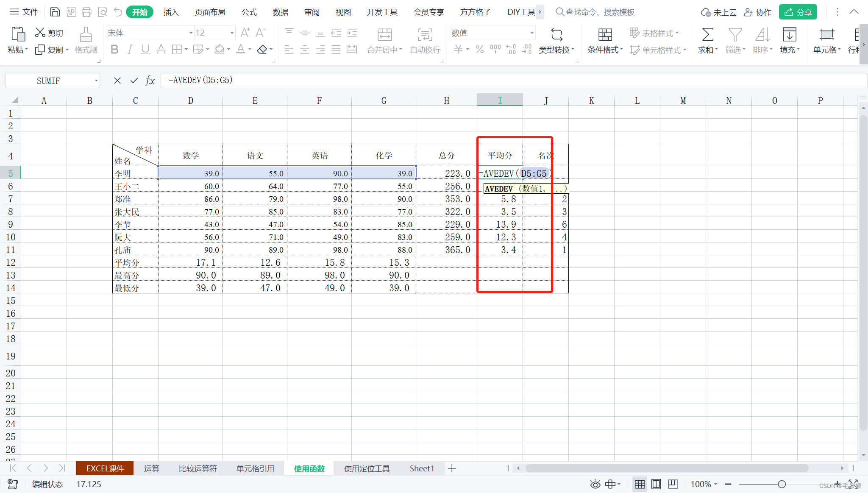The width and height of the screenshot is (868, 493).
Task: Click the green Share button
Action: (798, 12)
